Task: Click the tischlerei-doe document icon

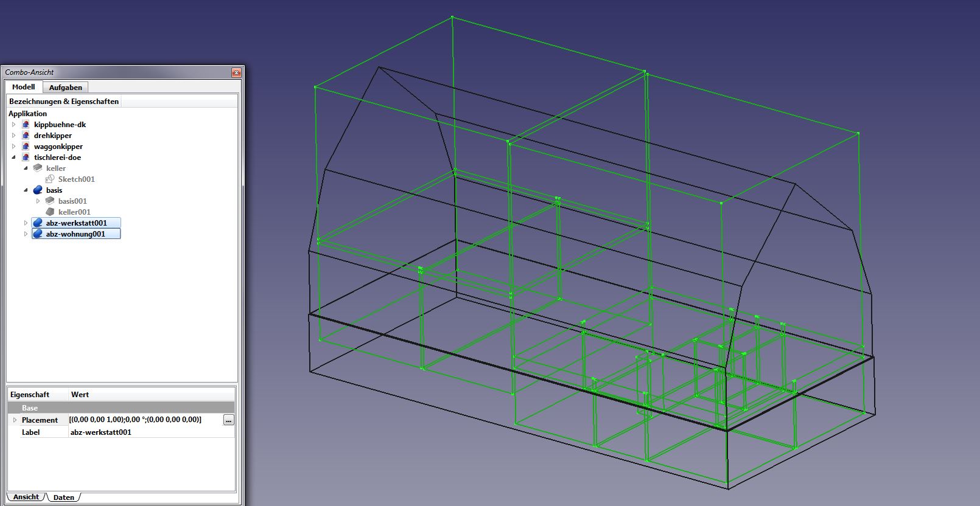Action: click(x=26, y=158)
